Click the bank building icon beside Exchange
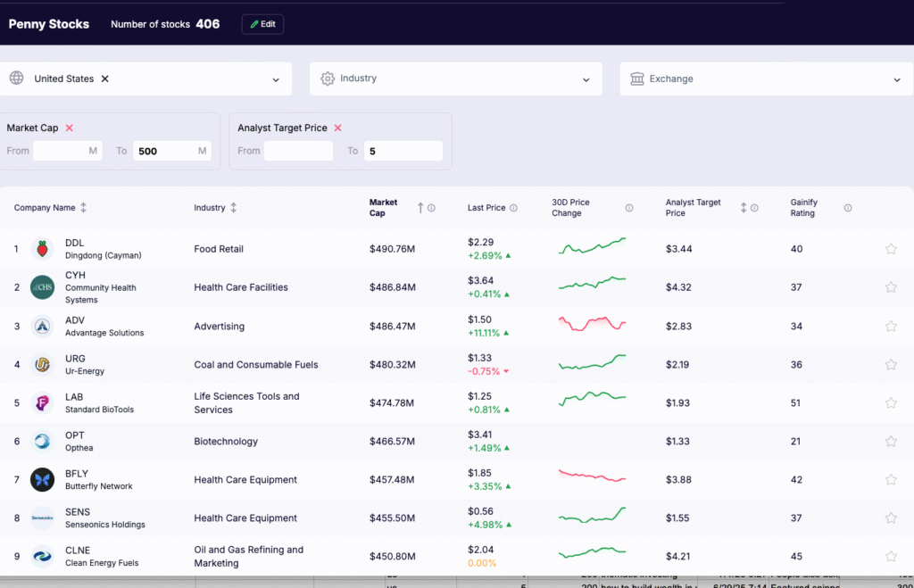 [x=637, y=79]
